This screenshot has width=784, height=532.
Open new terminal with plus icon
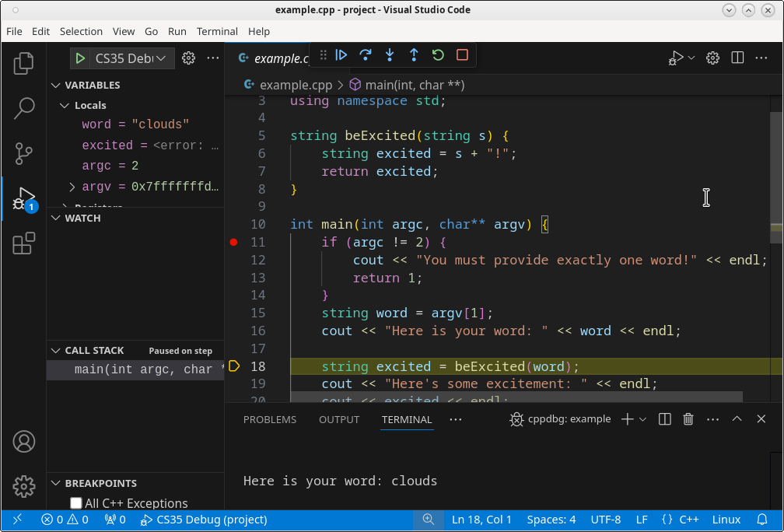click(x=627, y=419)
